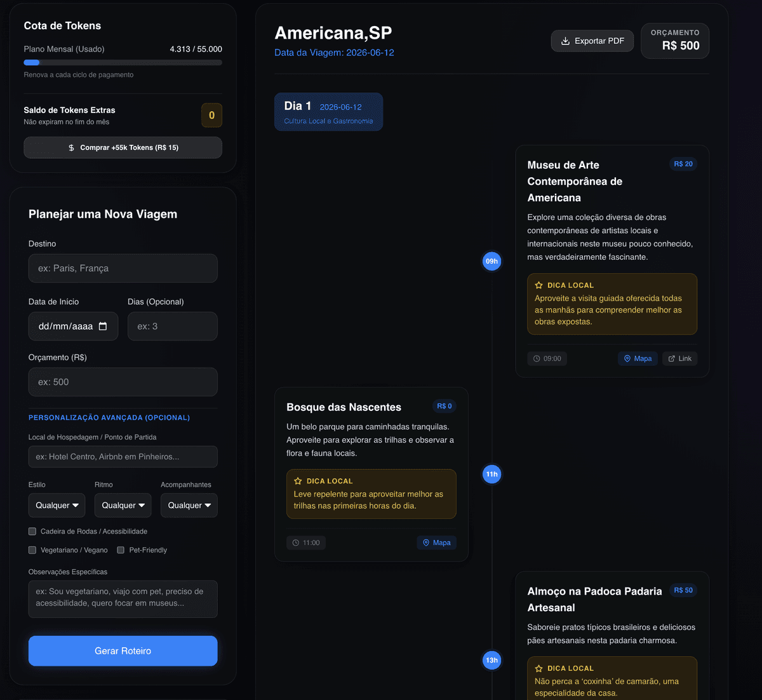Click the 13h timeline marker
Image resolution: width=762 pixels, height=700 pixels.
pyautogui.click(x=491, y=660)
